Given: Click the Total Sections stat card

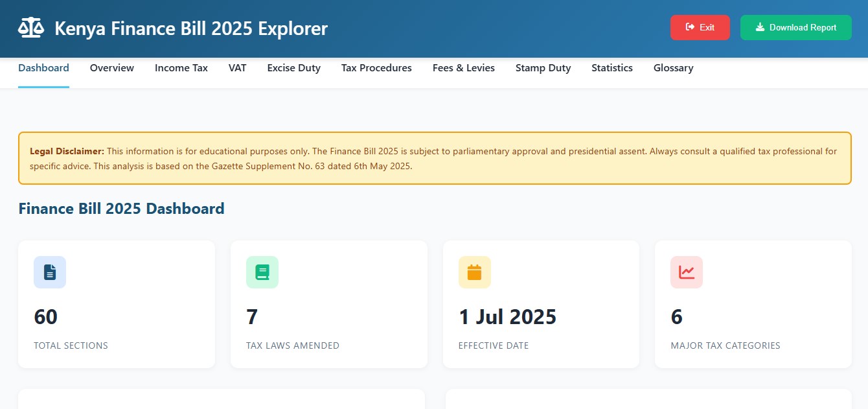Looking at the screenshot, I should pos(117,304).
